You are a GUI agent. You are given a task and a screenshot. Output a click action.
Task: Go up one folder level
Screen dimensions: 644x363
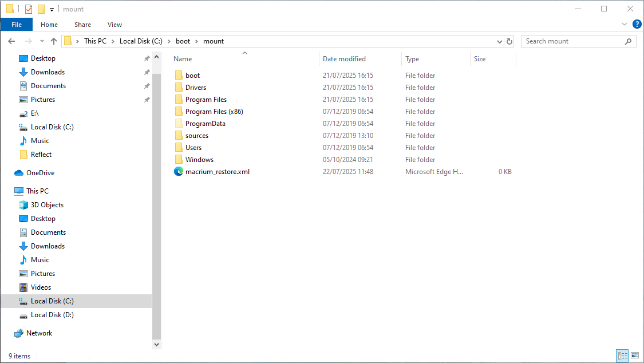coord(54,41)
